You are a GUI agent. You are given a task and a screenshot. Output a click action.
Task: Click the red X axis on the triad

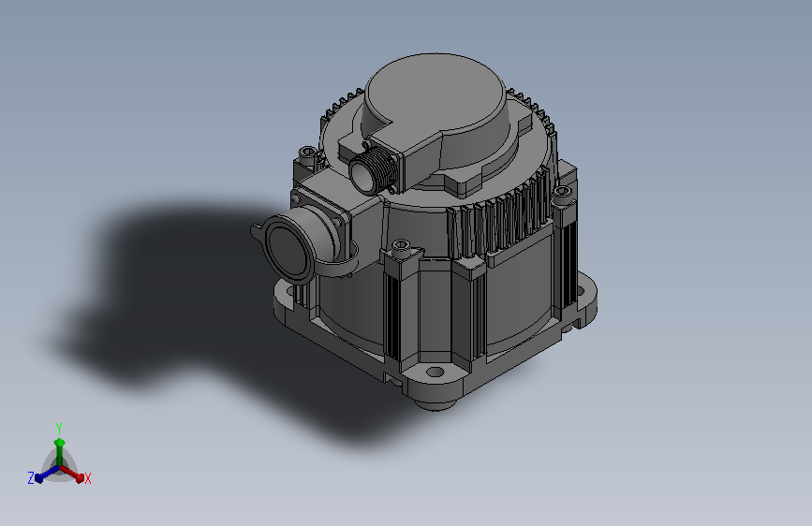click(72, 474)
